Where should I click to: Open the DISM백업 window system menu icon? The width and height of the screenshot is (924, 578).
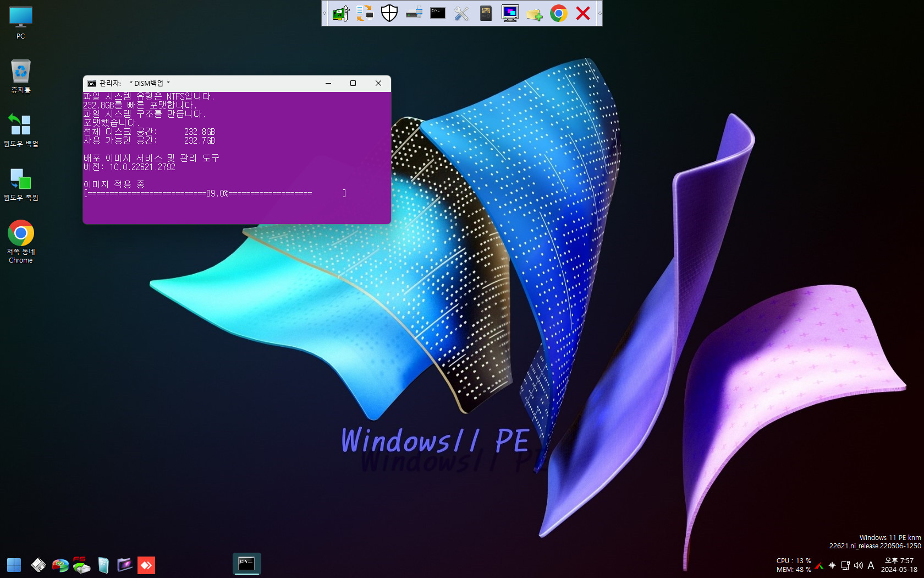92,84
